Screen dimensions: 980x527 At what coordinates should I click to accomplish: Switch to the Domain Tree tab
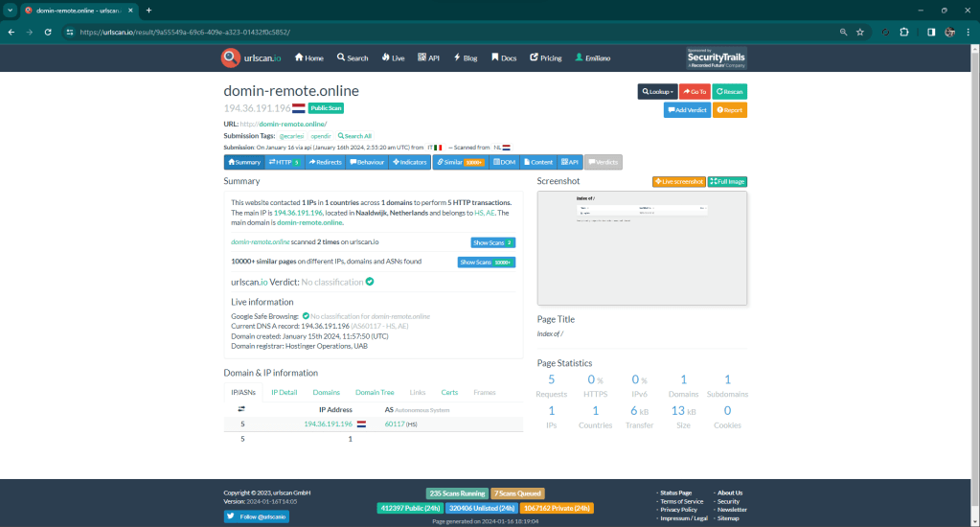tap(375, 392)
